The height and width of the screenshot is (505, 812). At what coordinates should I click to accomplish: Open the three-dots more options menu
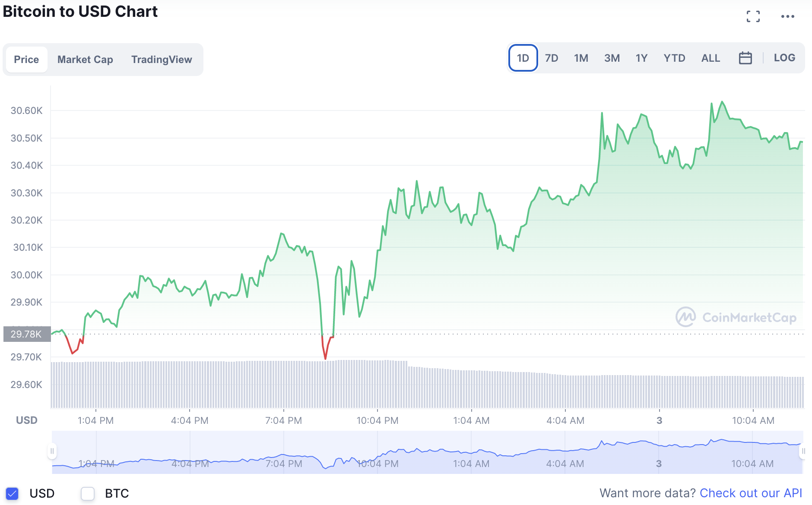click(x=787, y=16)
